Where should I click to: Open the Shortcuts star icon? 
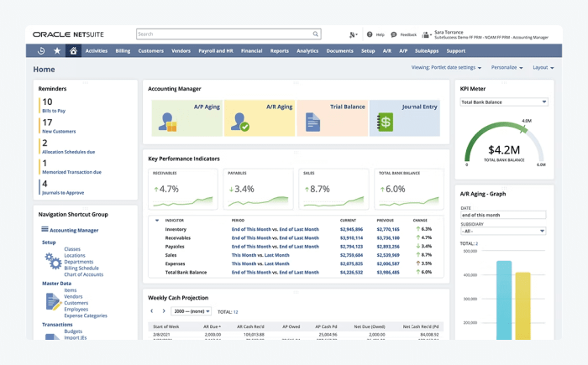[57, 50]
